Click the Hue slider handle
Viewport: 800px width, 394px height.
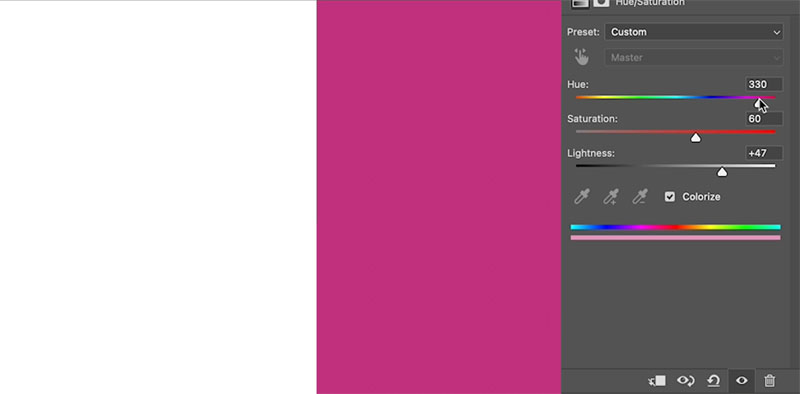tap(758, 103)
